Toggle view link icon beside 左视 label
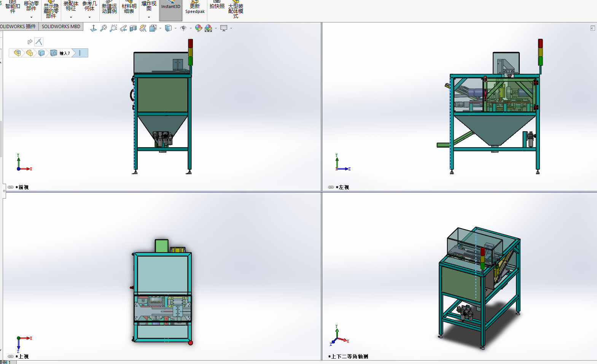This screenshot has width=597, height=364. 331,187
